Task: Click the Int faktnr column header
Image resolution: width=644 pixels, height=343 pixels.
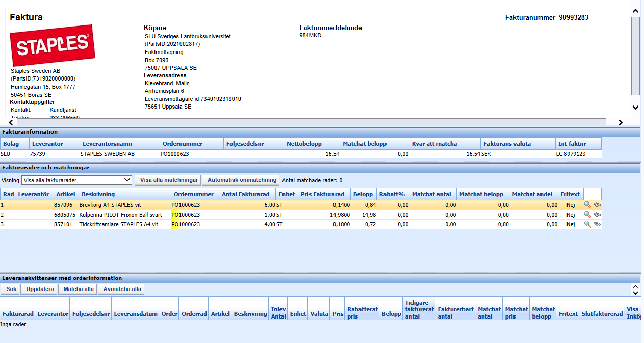Action: tap(578, 144)
